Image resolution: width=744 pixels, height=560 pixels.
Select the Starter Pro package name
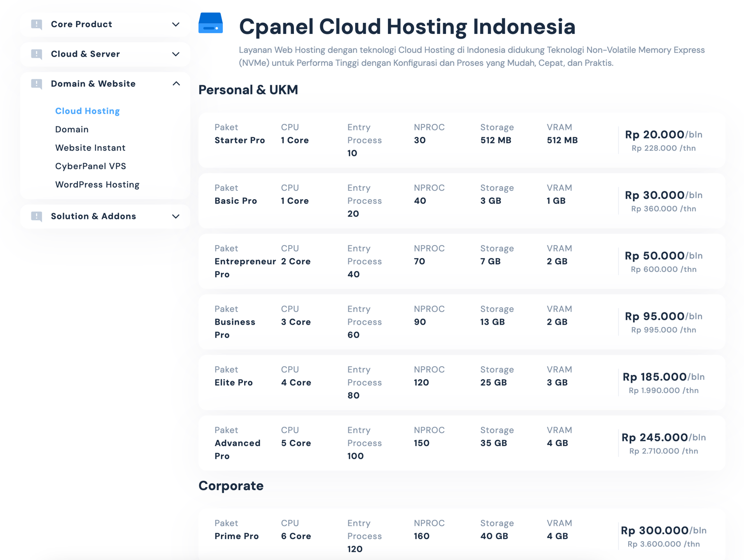point(240,140)
